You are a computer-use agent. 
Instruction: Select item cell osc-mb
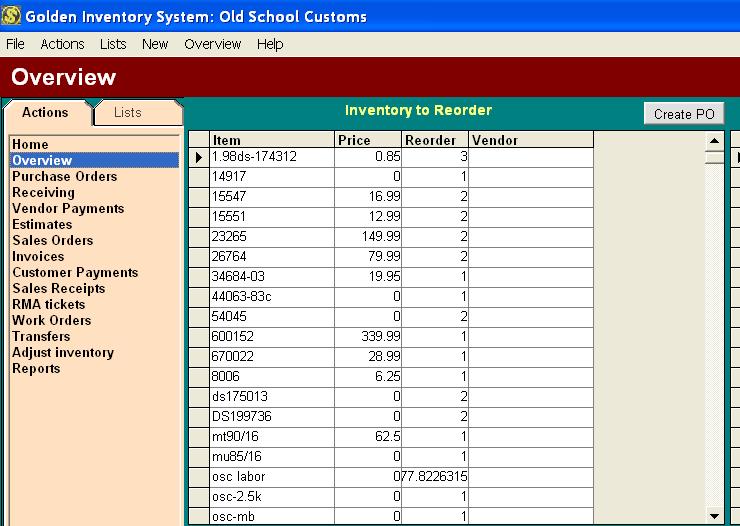pyautogui.click(x=272, y=516)
